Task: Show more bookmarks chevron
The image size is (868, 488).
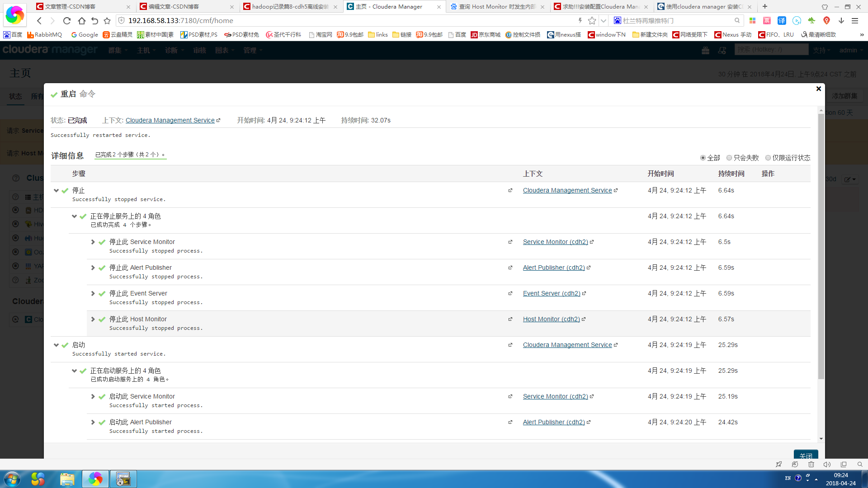Action: tap(862, 35)
